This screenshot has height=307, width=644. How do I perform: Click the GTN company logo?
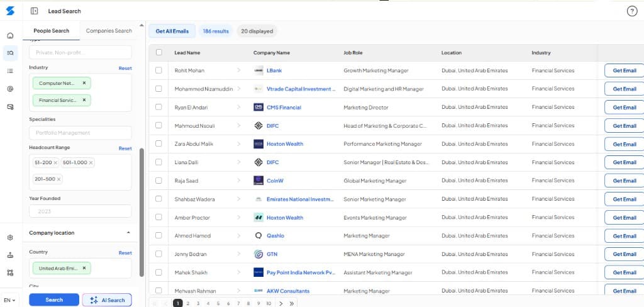tap(258, 254)
